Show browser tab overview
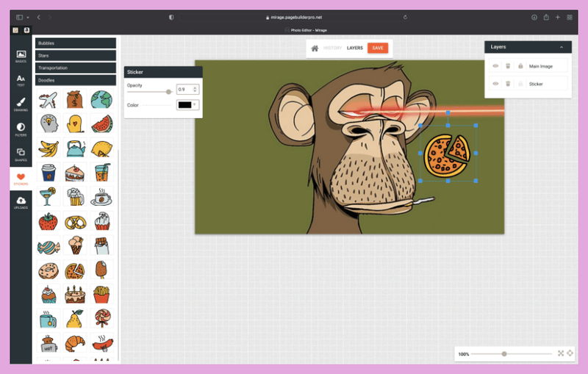588x374 pixels. click(569, 17)
